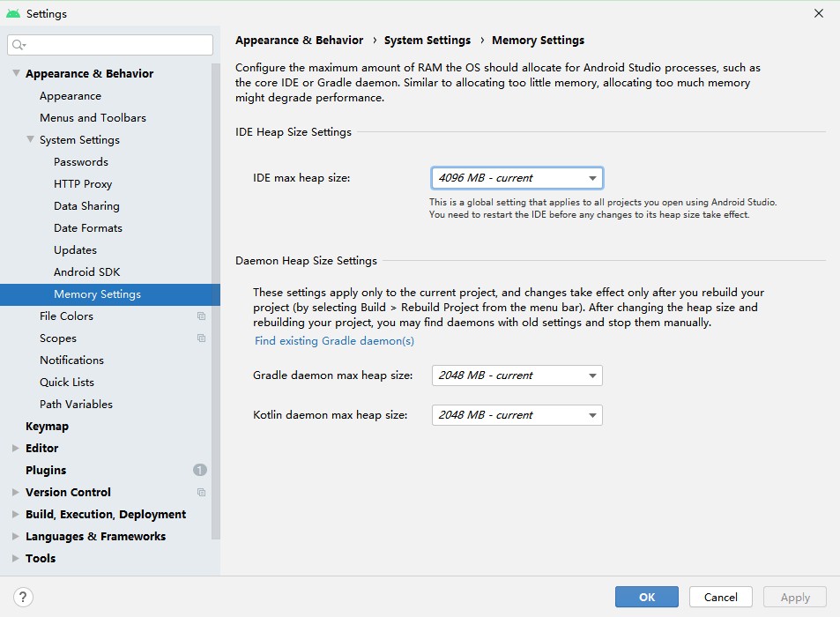Click Appearance & Behavior in the breadcrumb
Screen dimensions: 840x617
299,41
